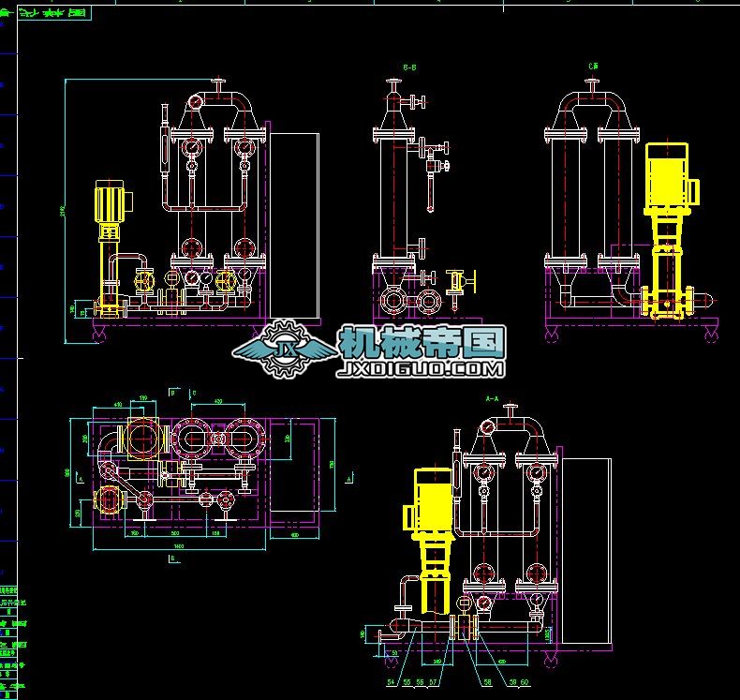Click the A-A section view label
The height and width of the screenshot is (700, 740).
coord(492,399)
